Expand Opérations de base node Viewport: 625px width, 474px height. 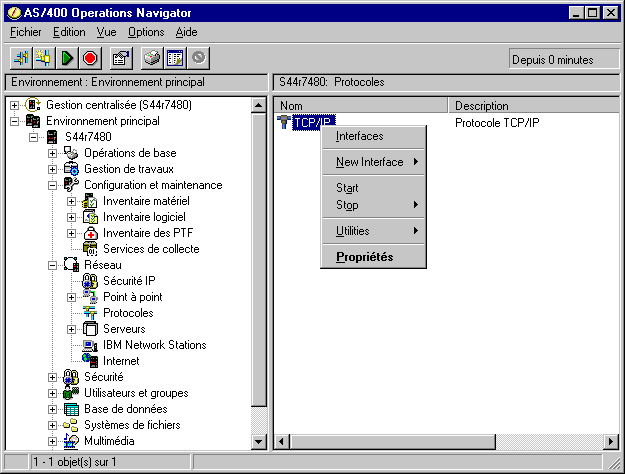(x=52, y=153)
